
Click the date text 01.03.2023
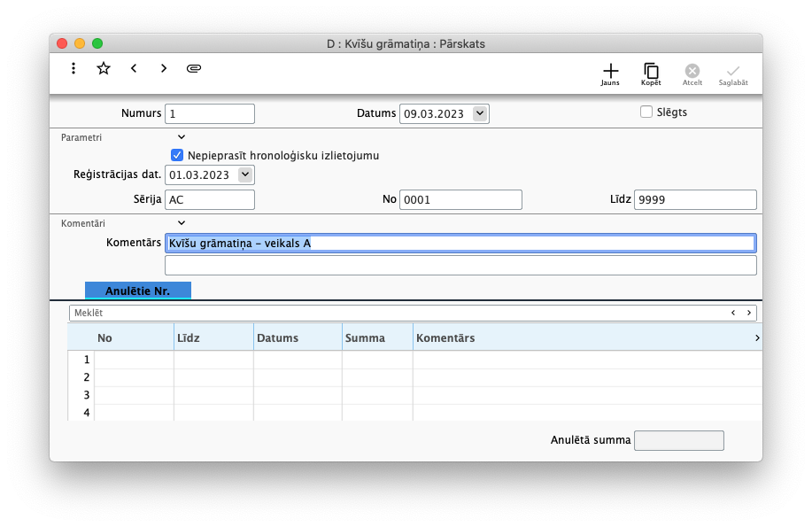(199, 175)
